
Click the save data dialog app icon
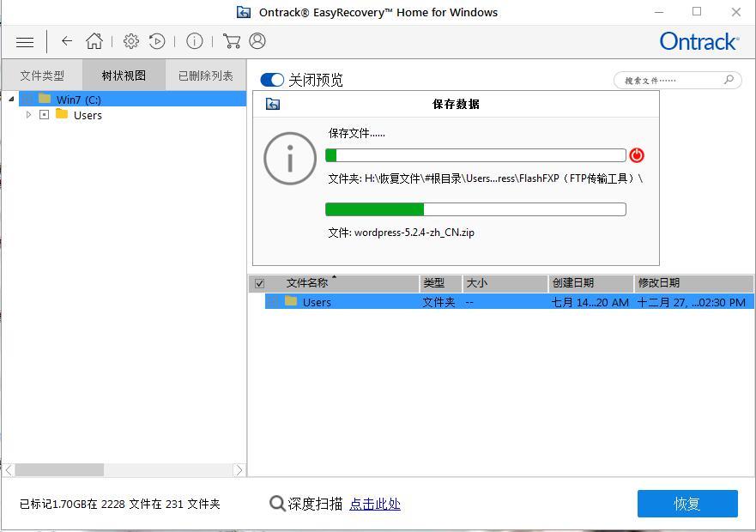pyautogui.click(x=273, y=104)
